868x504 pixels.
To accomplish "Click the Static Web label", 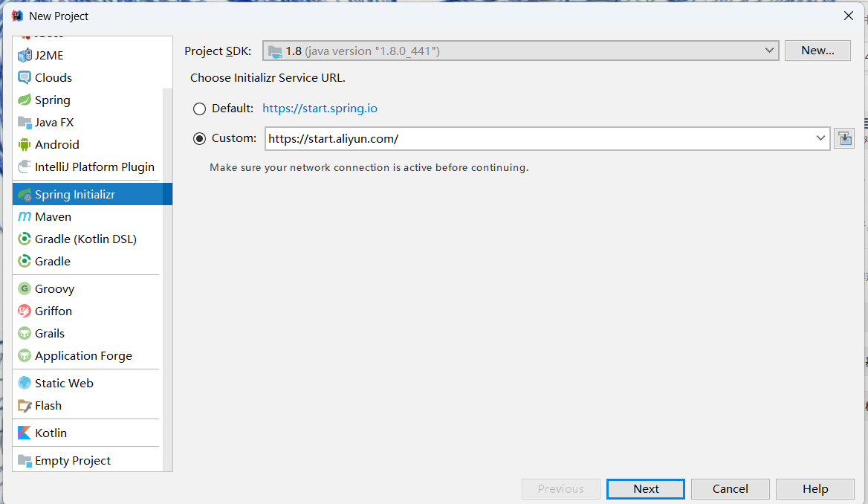I will (64, 384).
